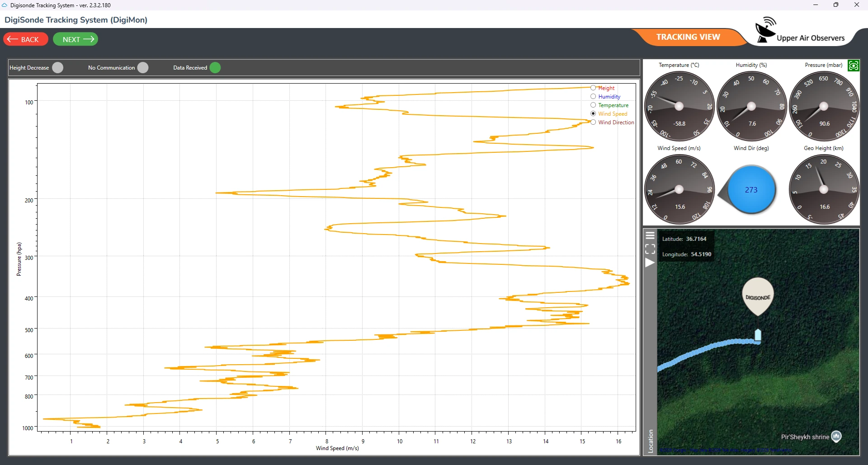Screen dimensions: 868x465
Task: Click the Wind Speed (m/s) axis title
Action: 337,448
